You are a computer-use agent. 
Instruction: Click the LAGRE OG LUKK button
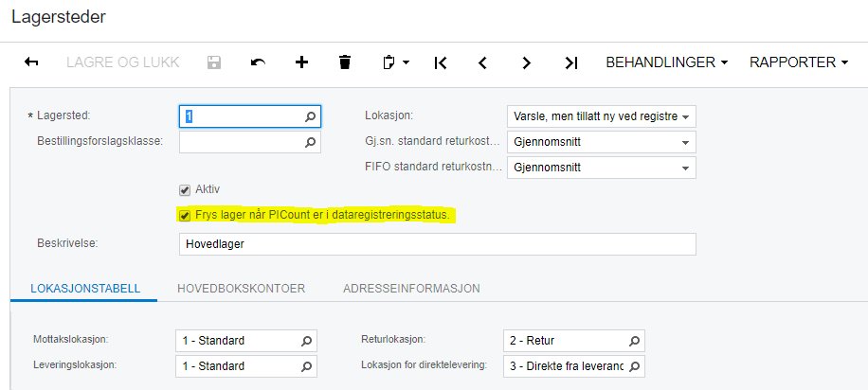pyautogui.click(x=123, y=62)
